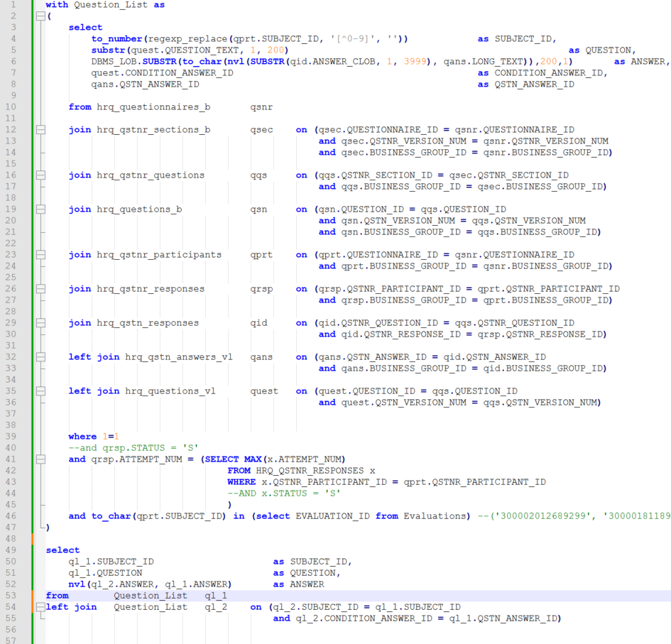Click the number '3999' on line 6
Viewport: 671px width, 644px height.
(415, 62)
